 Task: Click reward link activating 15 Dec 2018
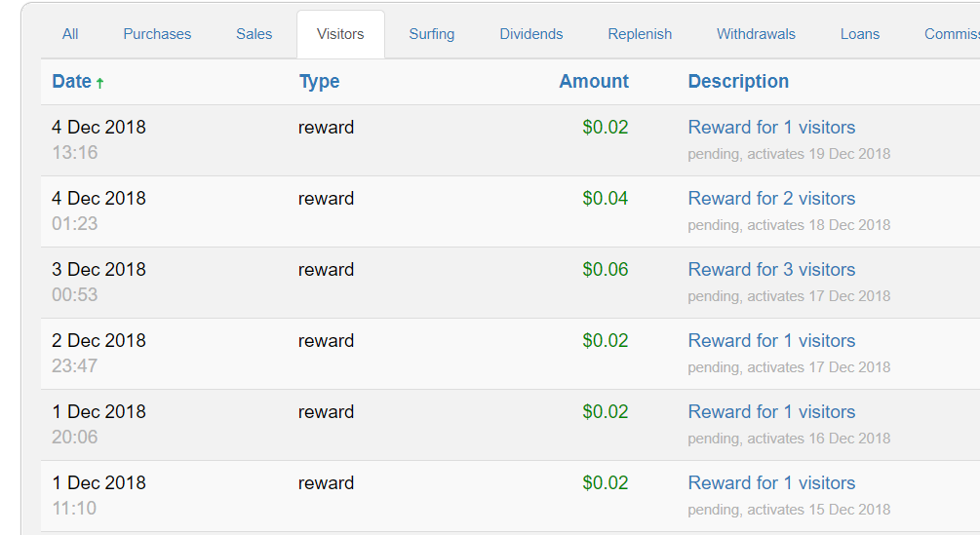(771, 483)
